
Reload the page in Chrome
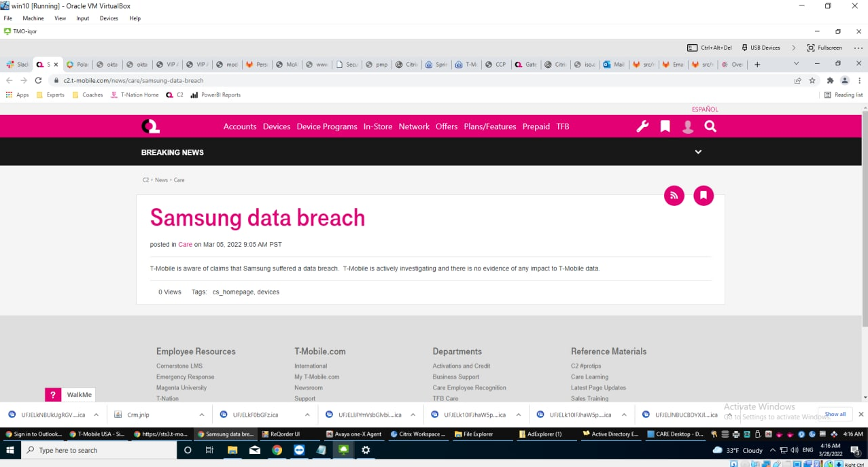[x=38, y=80]
